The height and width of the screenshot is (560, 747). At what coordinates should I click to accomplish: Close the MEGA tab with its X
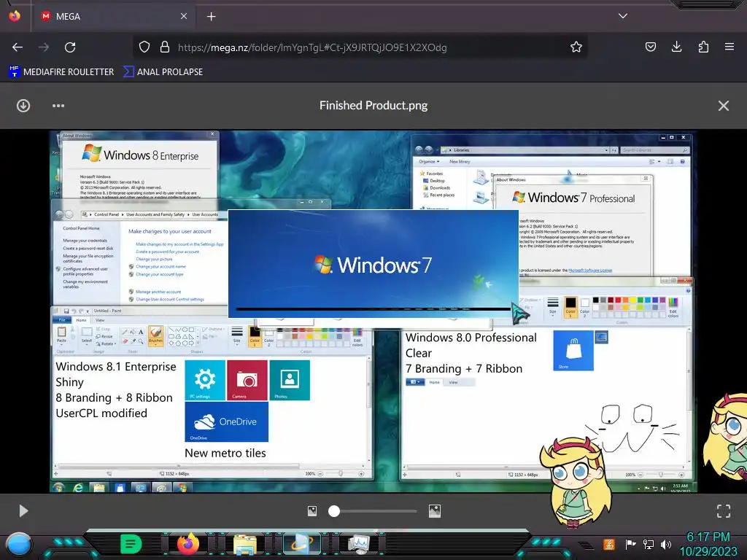[184, 16]
